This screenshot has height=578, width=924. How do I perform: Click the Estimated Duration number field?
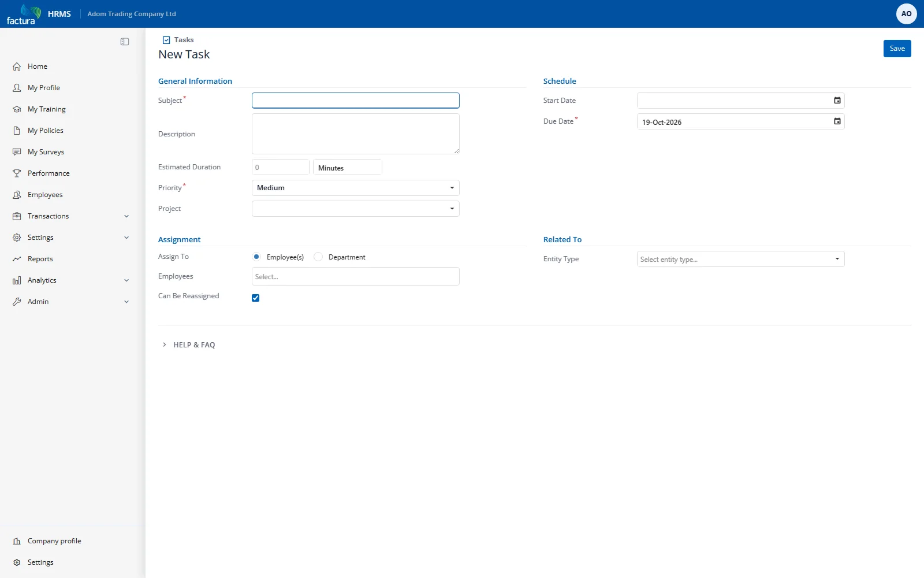(x=281, y=167)
